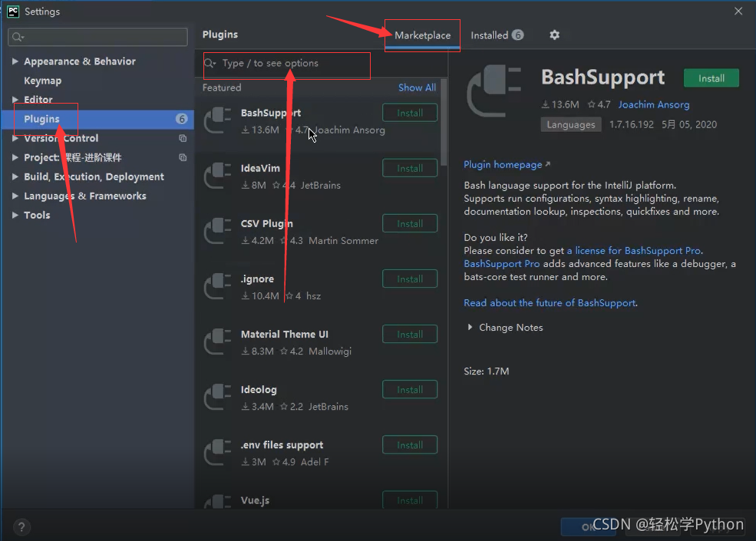
Task: Click the IdeaVim plugin icon
Action: pyautogui.click(x=218, y=176)
